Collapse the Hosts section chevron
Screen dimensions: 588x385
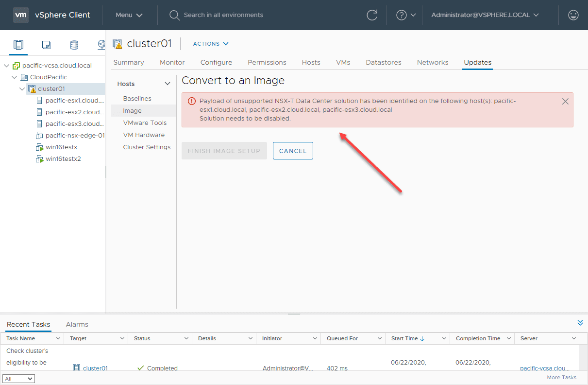pos(168,84)
